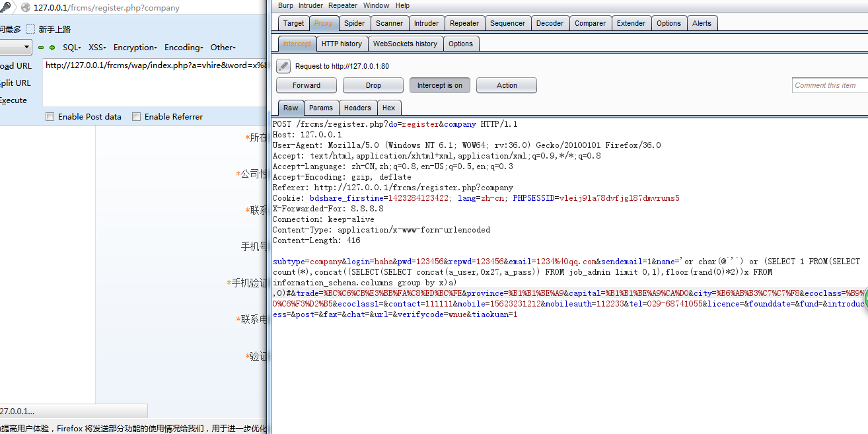
Task: Click the Comment this item field
Action: [x=830, y=85]
